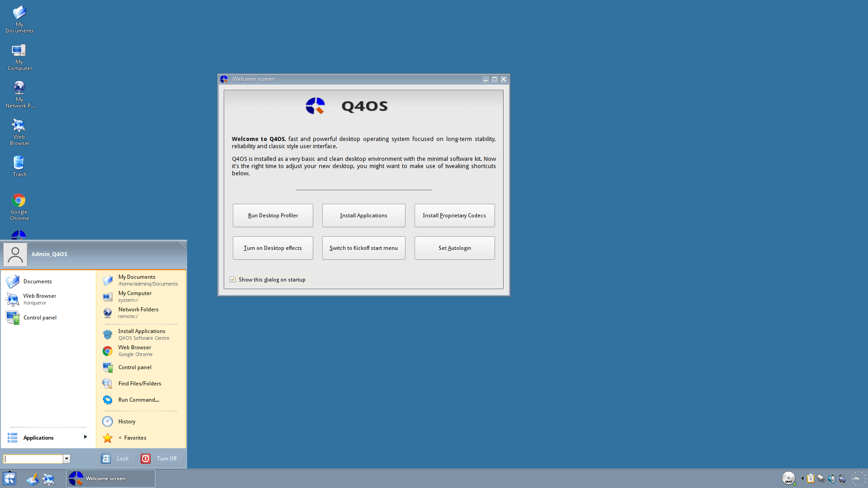Viewport: 868px width, 488px height.
Task: Open the DVD media tray icon
Action: coord(789,478)
